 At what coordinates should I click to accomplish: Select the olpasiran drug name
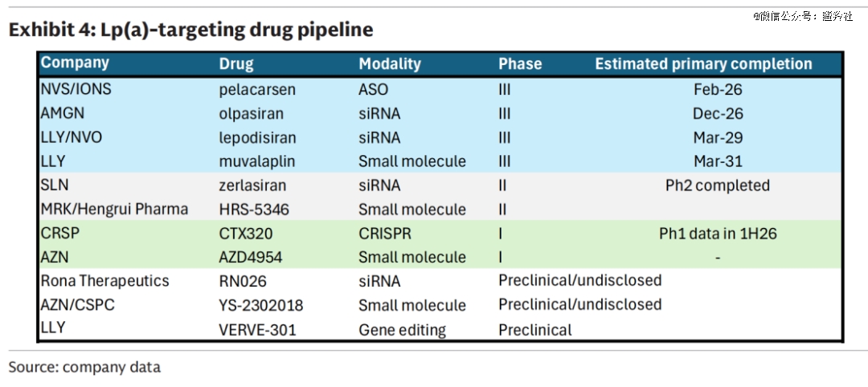coord(252,113)
